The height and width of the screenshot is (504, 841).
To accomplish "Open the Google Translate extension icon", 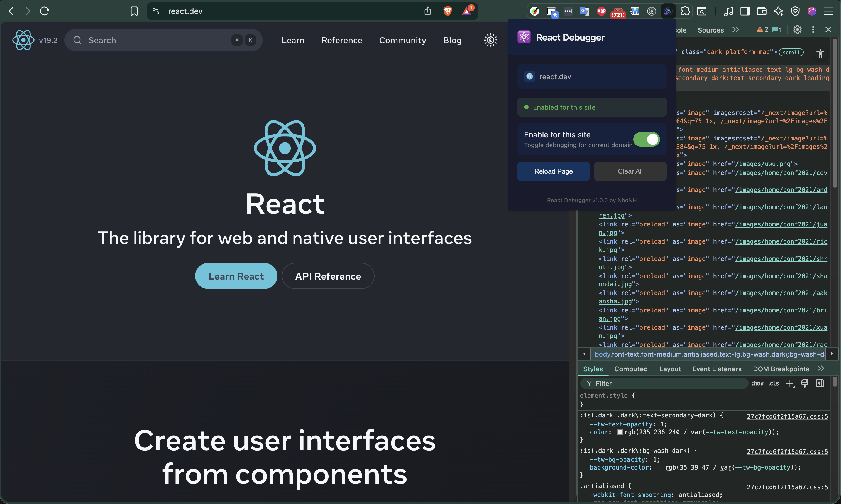I will (x=584, y=11).
